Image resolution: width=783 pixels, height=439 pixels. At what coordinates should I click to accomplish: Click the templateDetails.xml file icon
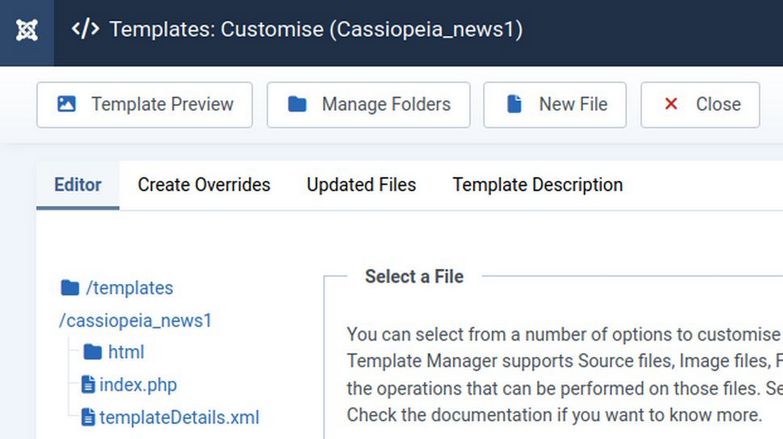[x=88, y=417]
